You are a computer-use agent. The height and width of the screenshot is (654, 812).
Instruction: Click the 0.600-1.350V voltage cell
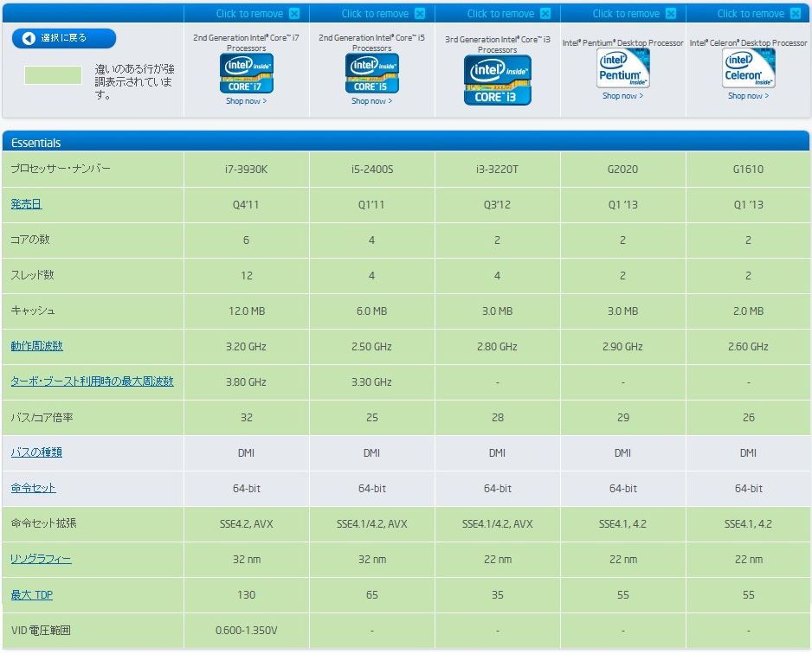pyautogui.click(x=247, y=630)
